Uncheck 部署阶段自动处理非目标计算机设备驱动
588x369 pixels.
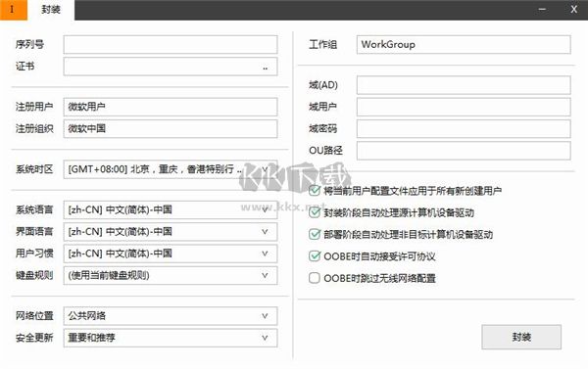point(315,235)
